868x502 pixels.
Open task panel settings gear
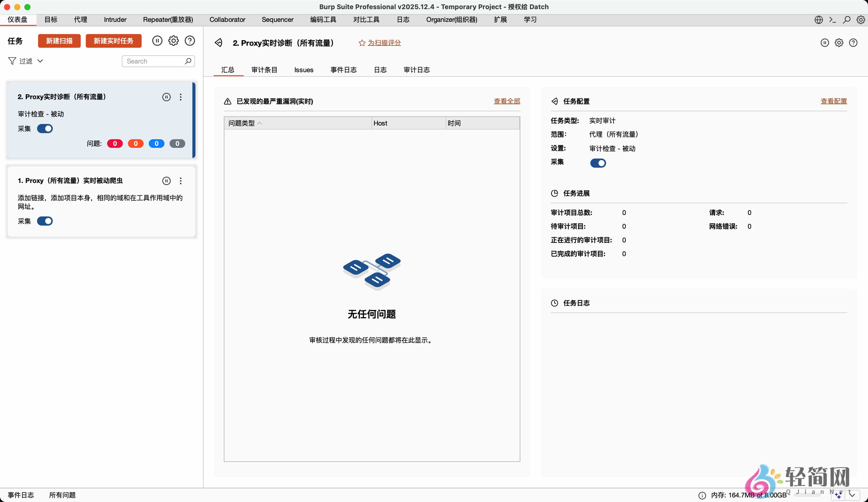pos(174,40)
